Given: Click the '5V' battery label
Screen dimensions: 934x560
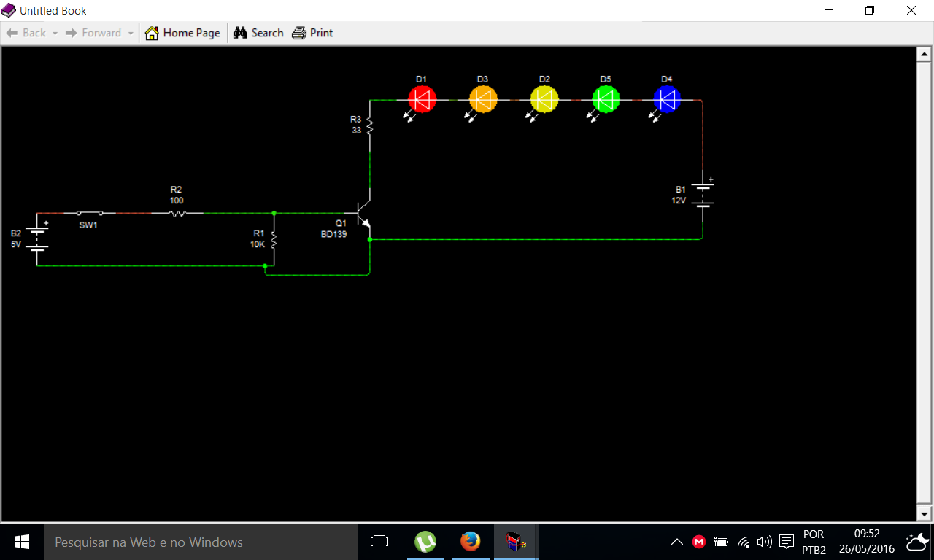Looking at the screenshot, I should 16,245.
